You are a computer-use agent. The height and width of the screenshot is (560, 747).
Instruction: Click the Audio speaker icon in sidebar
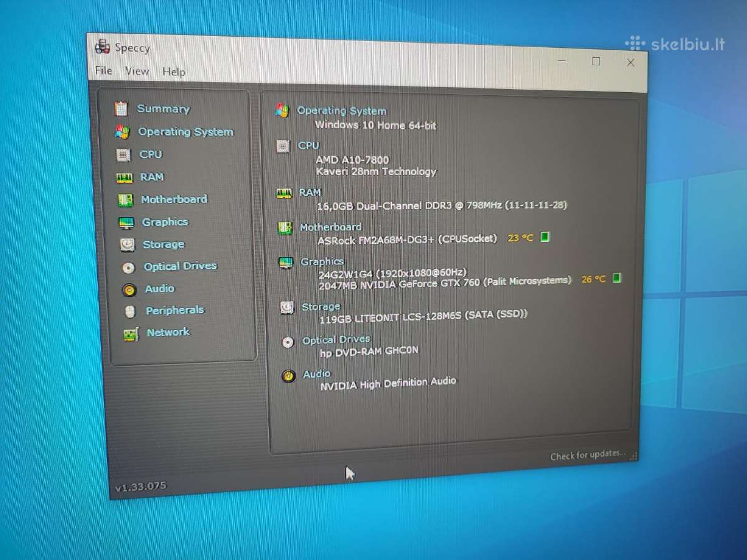click(x=129, y=290)
